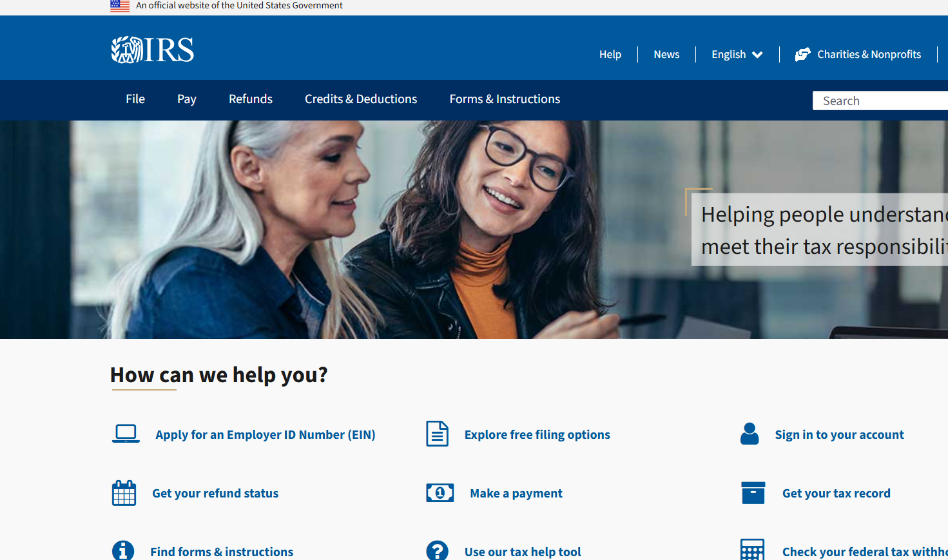Open the File menu
The image size is (948, 560).
coord(135,99)
